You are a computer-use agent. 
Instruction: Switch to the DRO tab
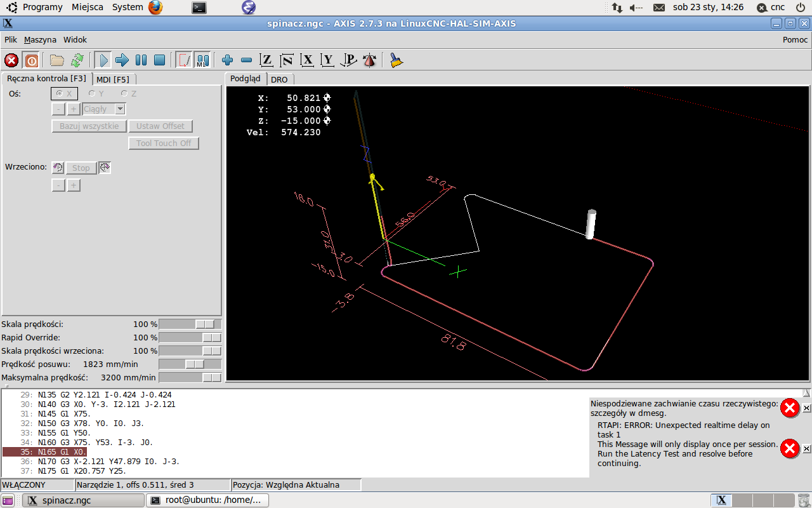(x=279, y=79)
